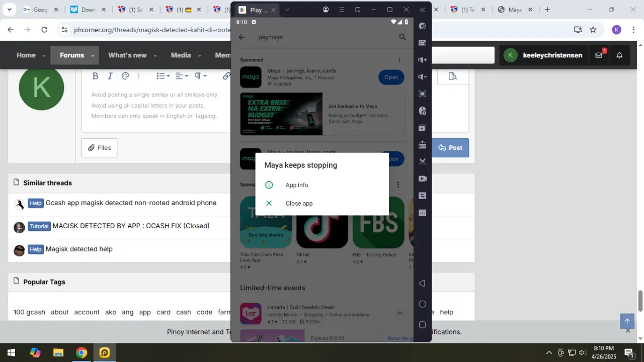This screenshot has width=644, height=362.
Task: Open list formatting dropdown in editor
Action: coord(163,76)
